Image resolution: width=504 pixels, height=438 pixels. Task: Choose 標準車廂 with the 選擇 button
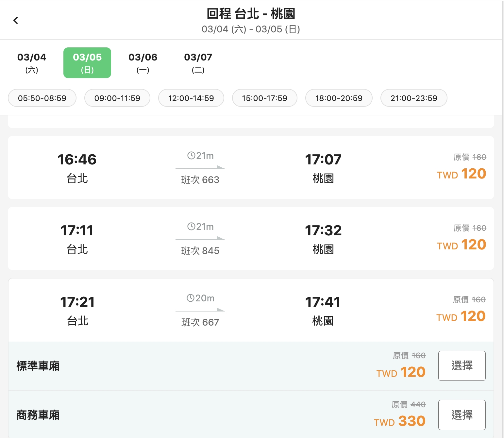click(462, 366)
